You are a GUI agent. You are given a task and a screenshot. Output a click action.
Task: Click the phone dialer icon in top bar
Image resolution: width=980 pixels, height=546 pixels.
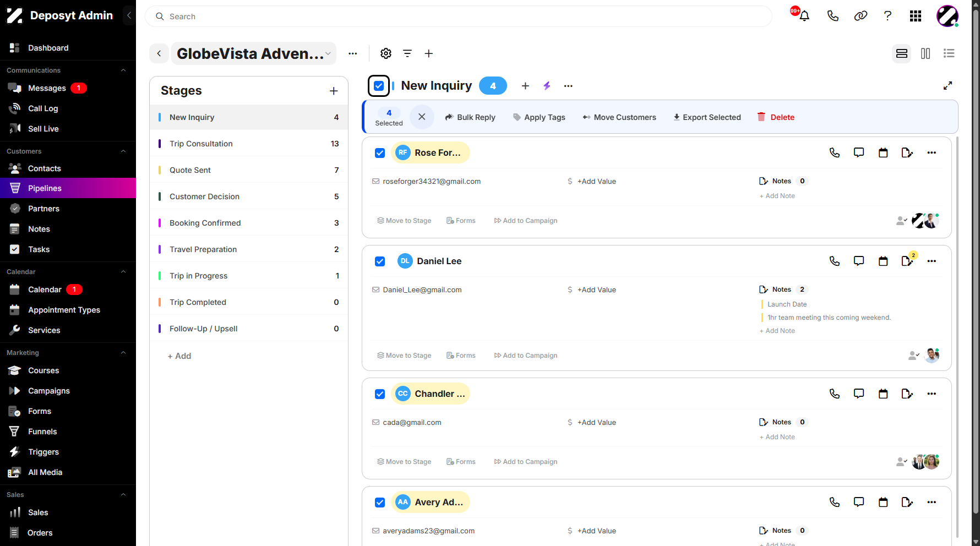tap(832, 16)
